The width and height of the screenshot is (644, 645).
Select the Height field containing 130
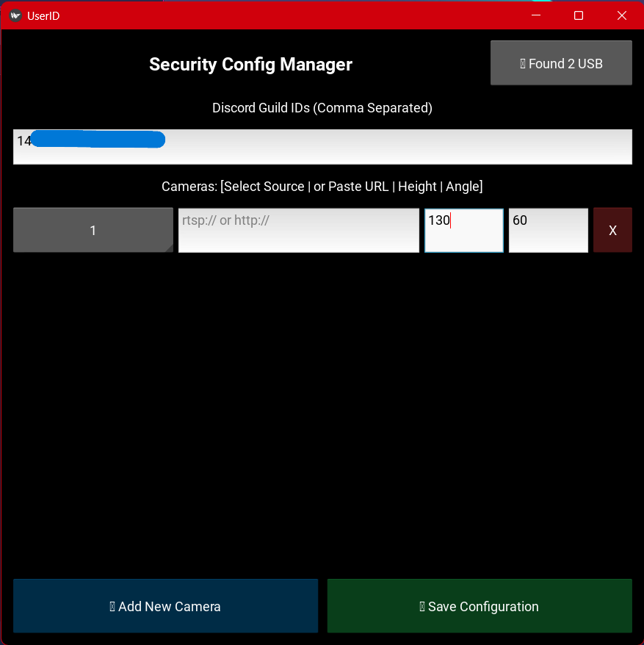464,230
